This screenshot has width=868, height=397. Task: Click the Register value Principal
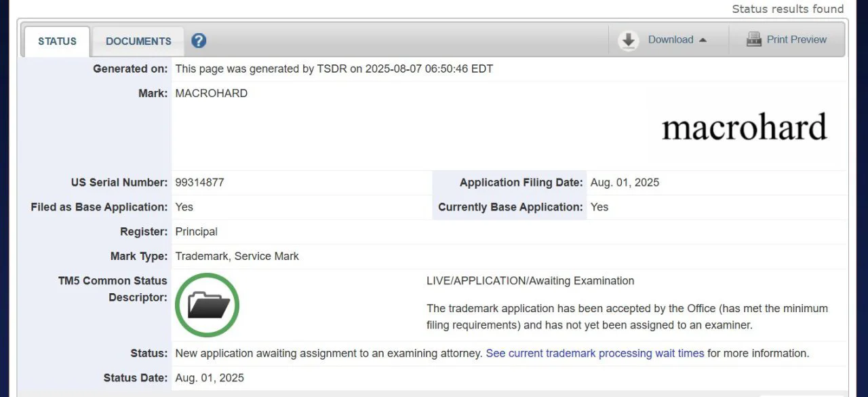click(196, 231)
